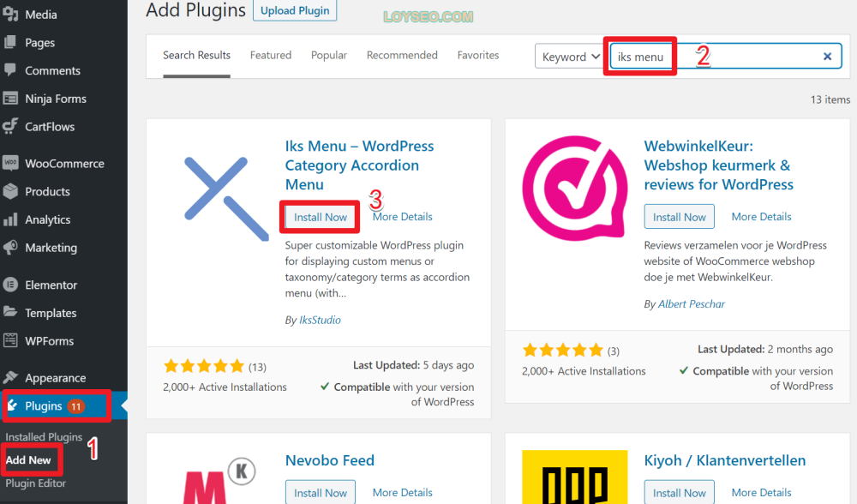The width and height of the screenshot is (857, 504).
Task: Open Products in the sidebar
Action: click(47, 192)
